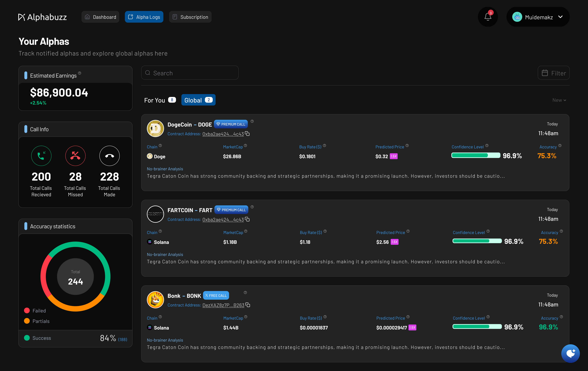Click DogeCoin Confidence Level info icon
Viewport: 588px width, 371px height.
487,146
